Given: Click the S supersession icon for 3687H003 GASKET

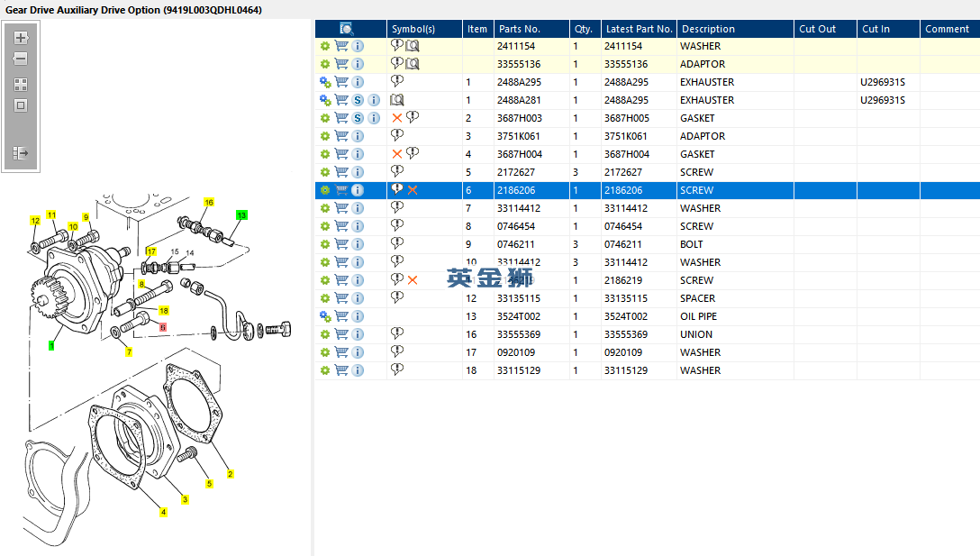Looking at the screenshot, I should click(x=358, y=118).
